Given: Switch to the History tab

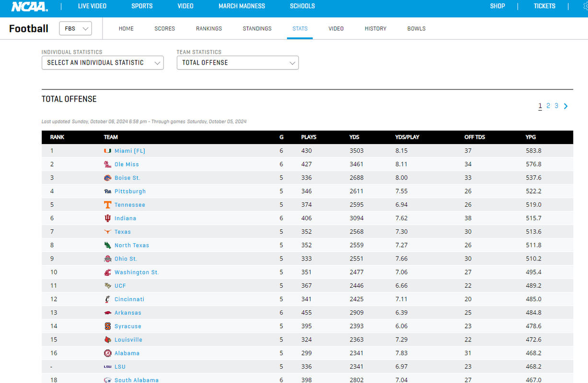Looking at the screenshot, I should [x=375, y=29].
